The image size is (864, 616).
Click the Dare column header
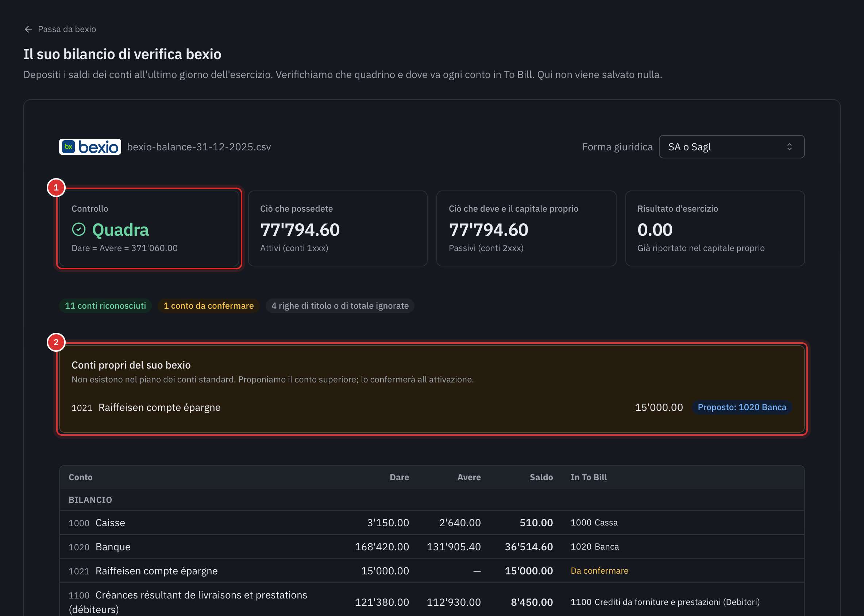click(x=400, y=477)
